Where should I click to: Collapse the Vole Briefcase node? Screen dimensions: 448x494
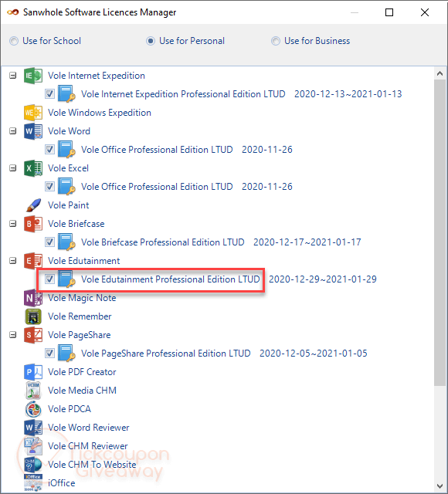pyautogui.click(x=12, y=224)
